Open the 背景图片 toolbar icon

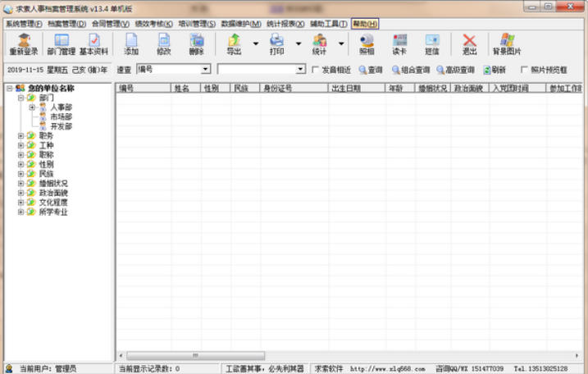506,44
